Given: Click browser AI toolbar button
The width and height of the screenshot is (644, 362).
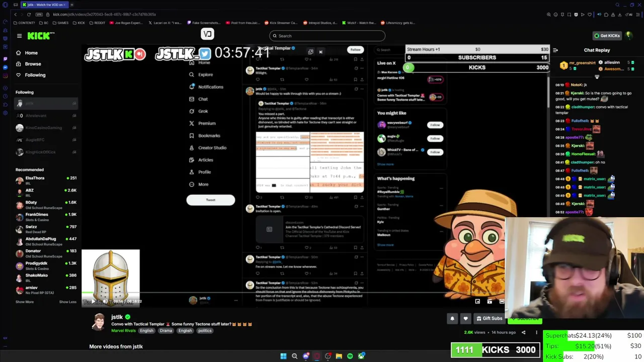Looking at the screenshot, I should click(630, 15).
